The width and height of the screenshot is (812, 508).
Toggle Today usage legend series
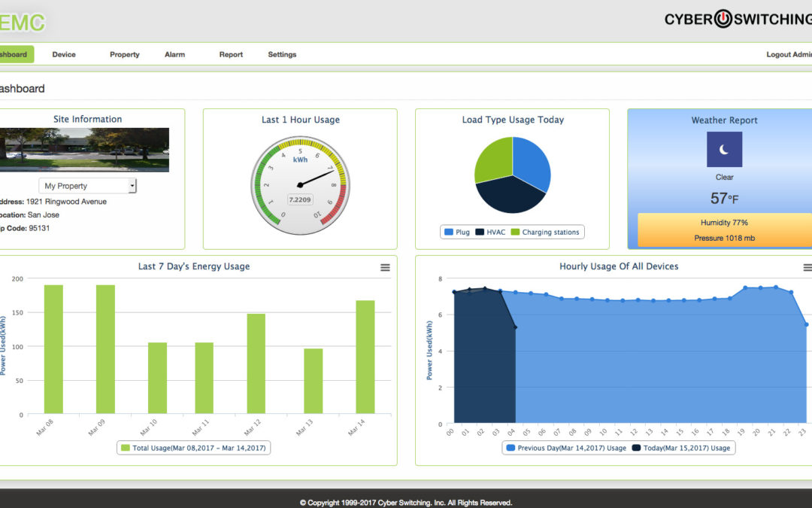(x=681, y=448)
